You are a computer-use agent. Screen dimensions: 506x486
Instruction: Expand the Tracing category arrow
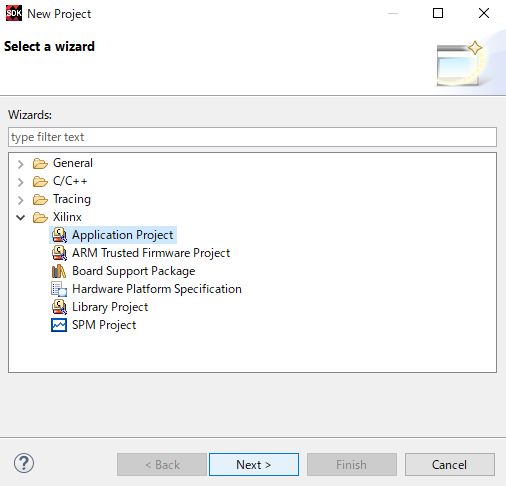21,200
